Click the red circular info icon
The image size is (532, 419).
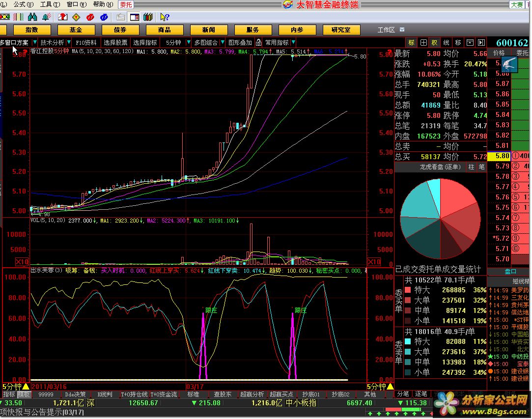90,17
